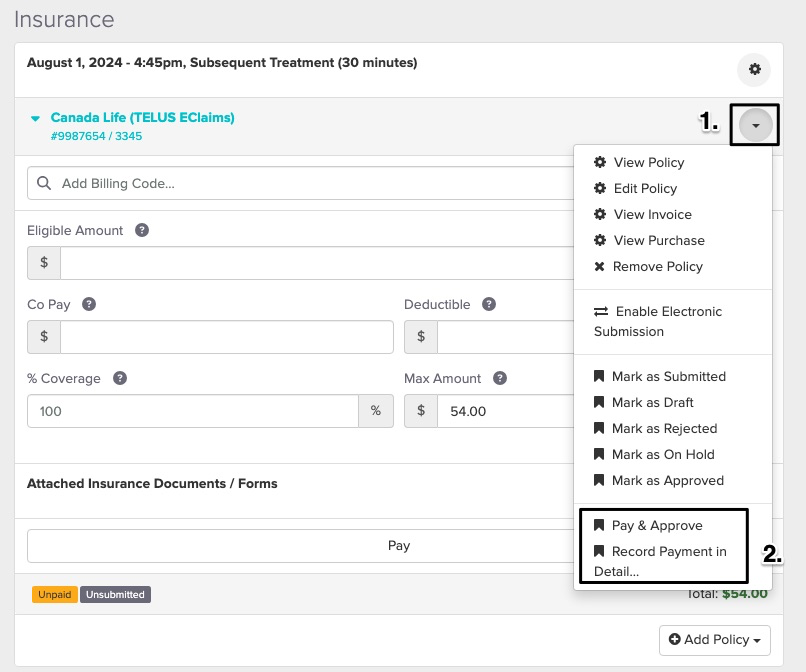The height and width of the screenshot is (672, 806).
Task: Click the Deductible amount field
Action: [506, 337]
